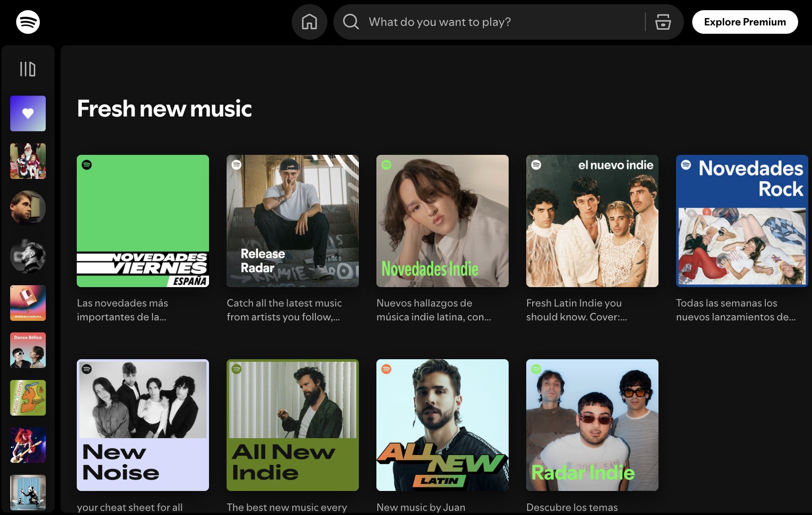Click Explore Premium button
812x515 pixels.
745,22
